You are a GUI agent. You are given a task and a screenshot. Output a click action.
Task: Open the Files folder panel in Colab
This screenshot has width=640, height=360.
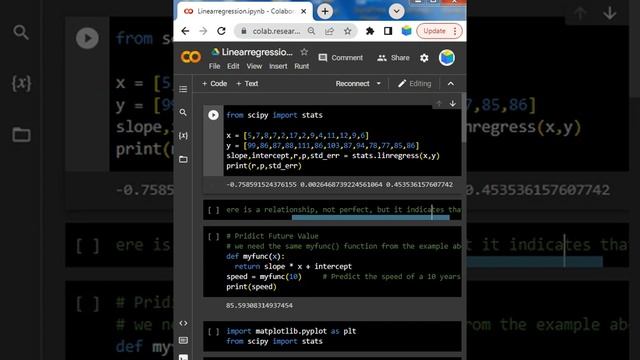tap(183, 159)
